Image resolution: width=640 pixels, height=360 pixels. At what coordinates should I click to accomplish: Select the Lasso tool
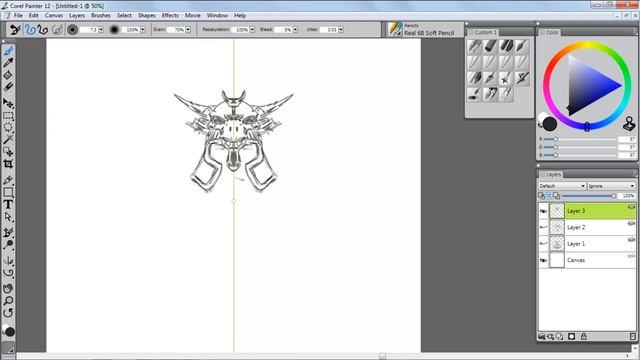(8, 128)
